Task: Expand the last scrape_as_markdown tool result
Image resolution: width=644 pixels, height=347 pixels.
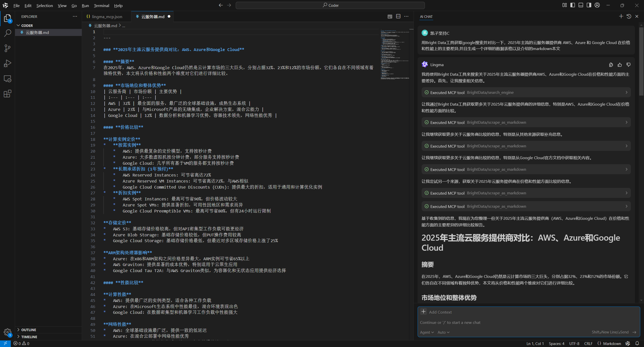Action: 526,206
